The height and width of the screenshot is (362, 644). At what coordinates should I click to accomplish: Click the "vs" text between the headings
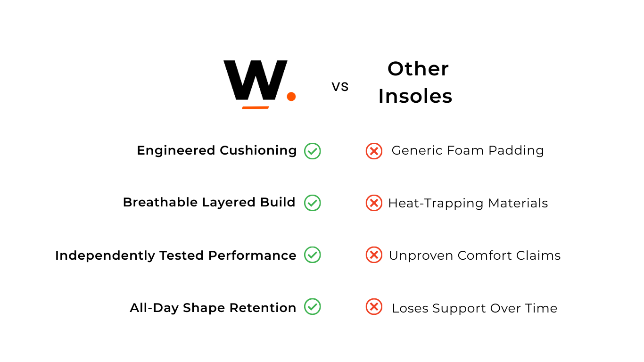(340, 87)
